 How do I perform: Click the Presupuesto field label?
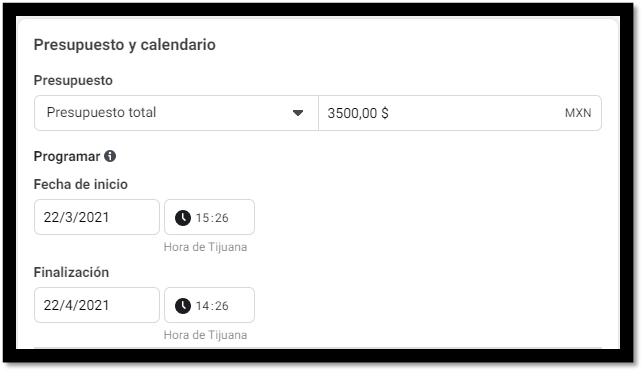point(73,80)
